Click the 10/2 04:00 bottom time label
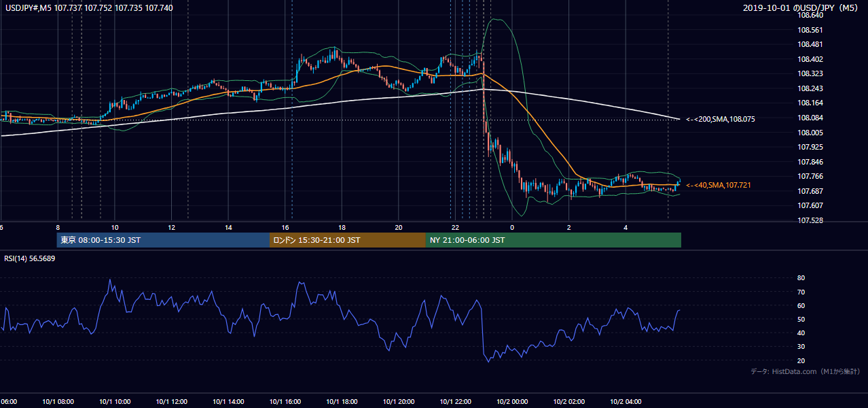Image resolution: width=868 pixels, height=408 pixels. tap(626, 402)
